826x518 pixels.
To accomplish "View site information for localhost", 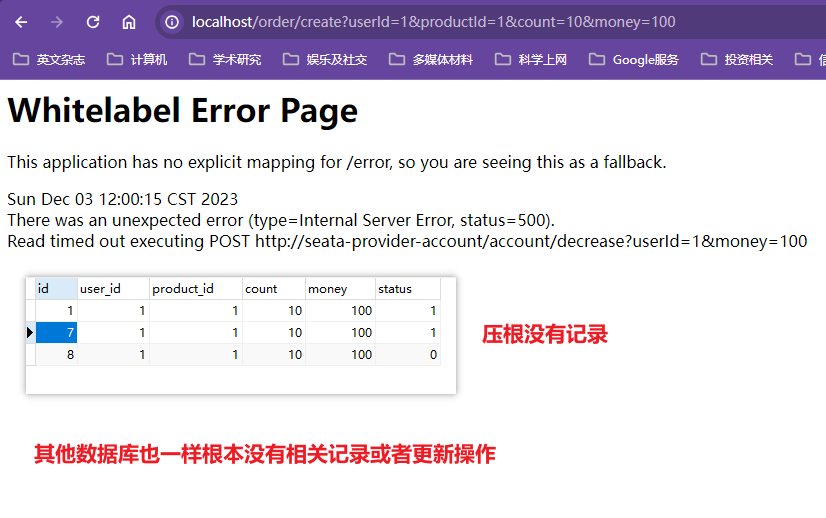I will (x=173, y=22).
